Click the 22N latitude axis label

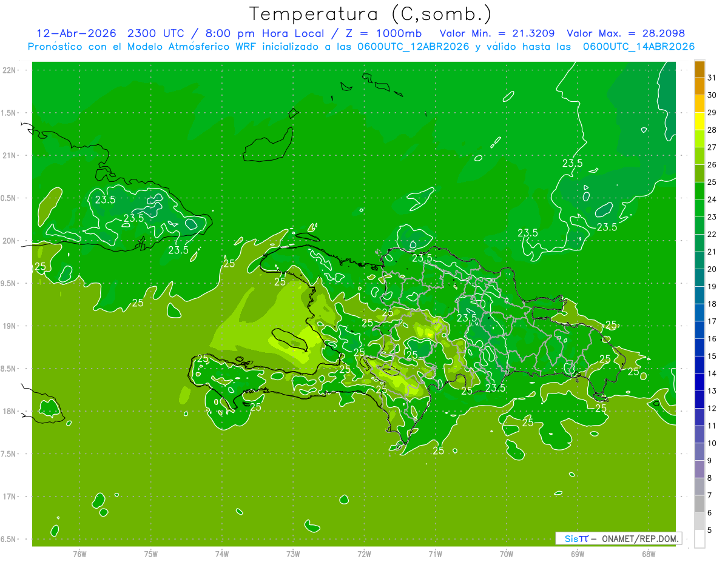tap(10, 70)
